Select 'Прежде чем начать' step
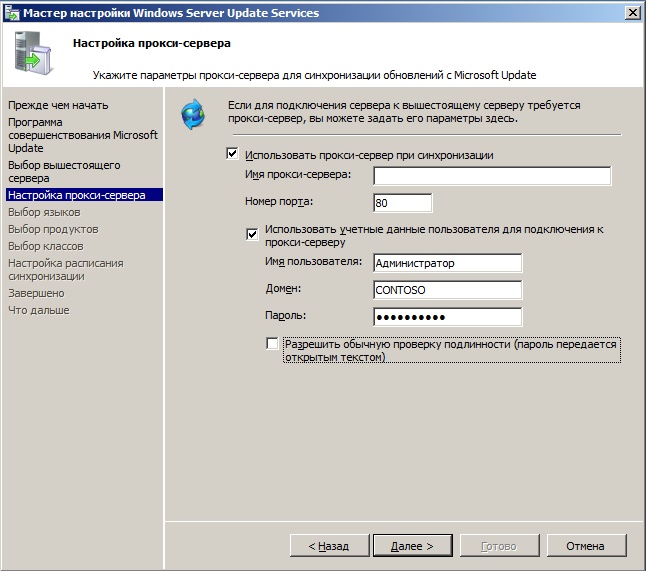Screen dimensions: 646x571 (58, 105)
